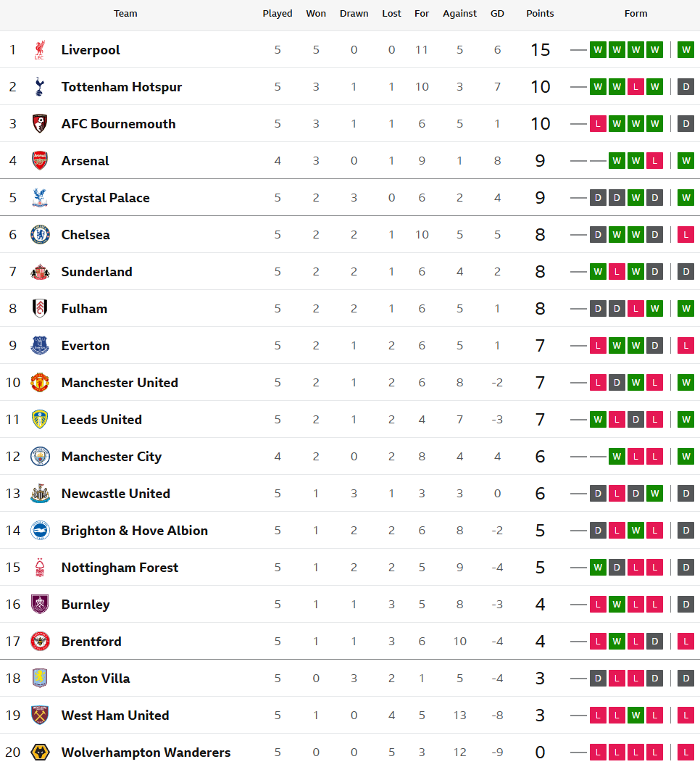
Task: Click Aston Villa's latest D form badge
Action: [686, 679]
